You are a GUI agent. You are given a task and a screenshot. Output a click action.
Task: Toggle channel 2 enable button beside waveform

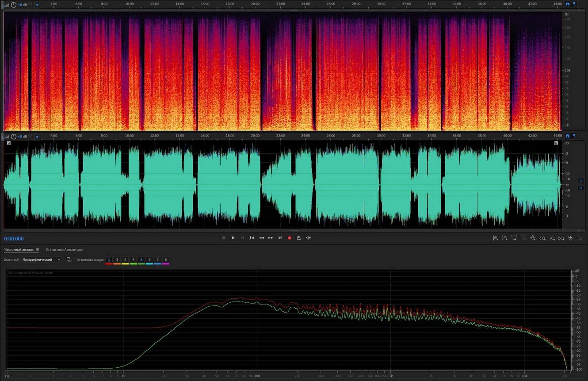pos(581,188)
